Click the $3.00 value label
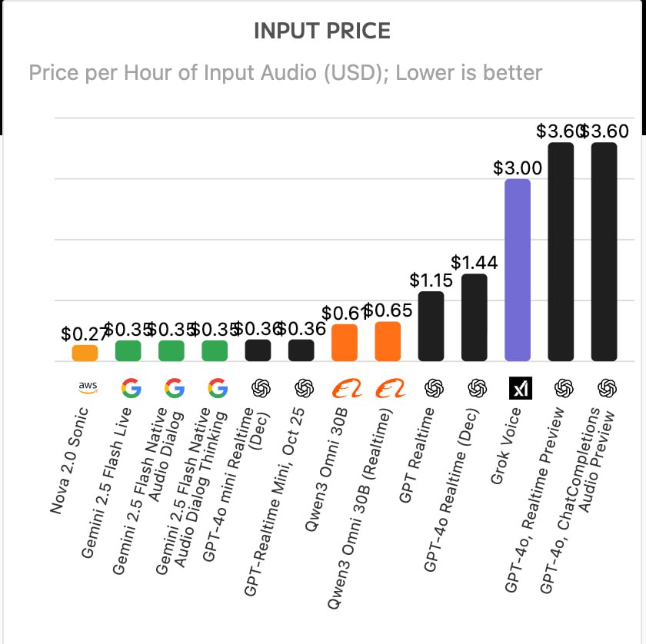 (x=518, y=168)
